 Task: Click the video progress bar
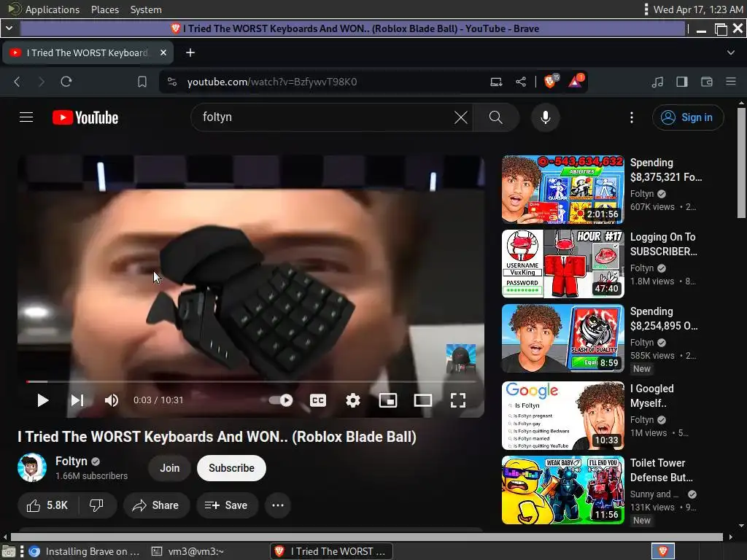(x=251, y=381)
